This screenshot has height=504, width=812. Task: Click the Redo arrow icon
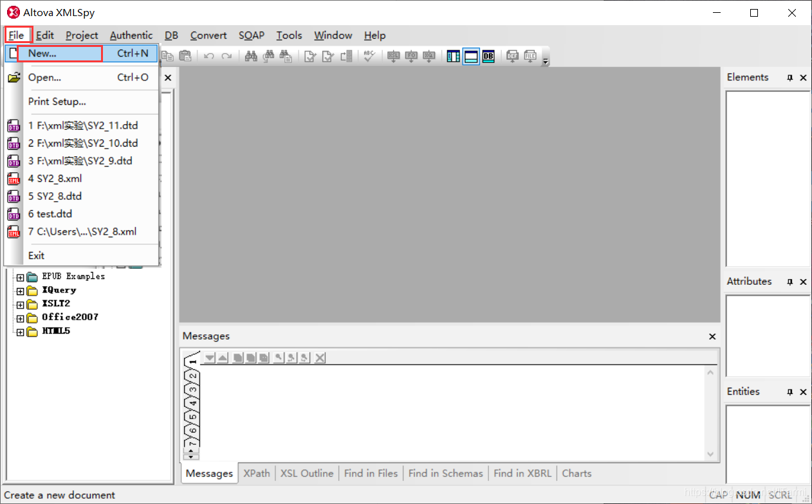coord(226,56)
